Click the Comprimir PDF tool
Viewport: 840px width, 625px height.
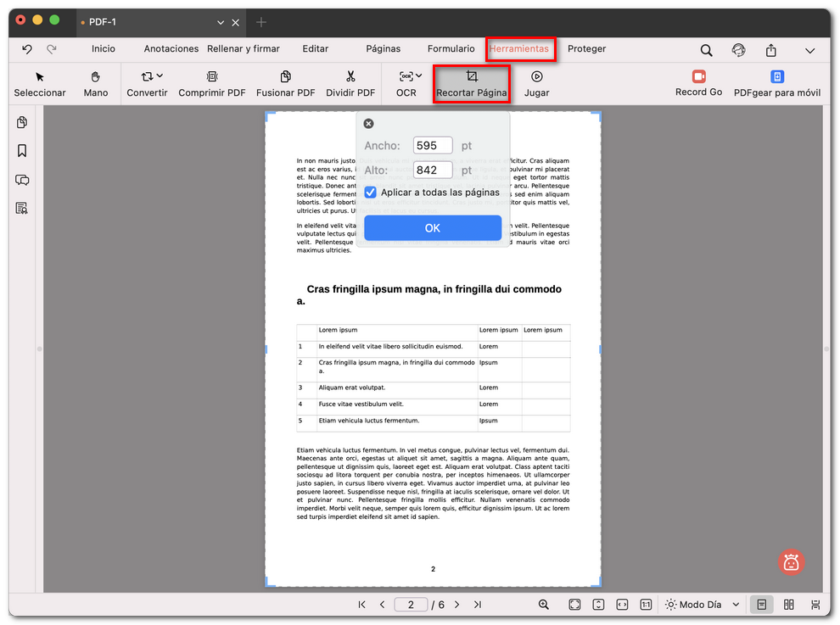(212, 83)
